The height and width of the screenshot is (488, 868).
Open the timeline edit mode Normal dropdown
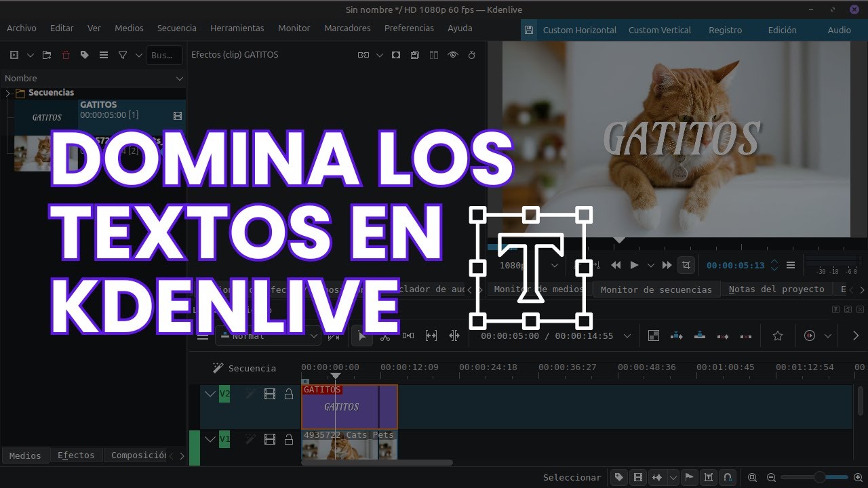[x=268, y=335]
